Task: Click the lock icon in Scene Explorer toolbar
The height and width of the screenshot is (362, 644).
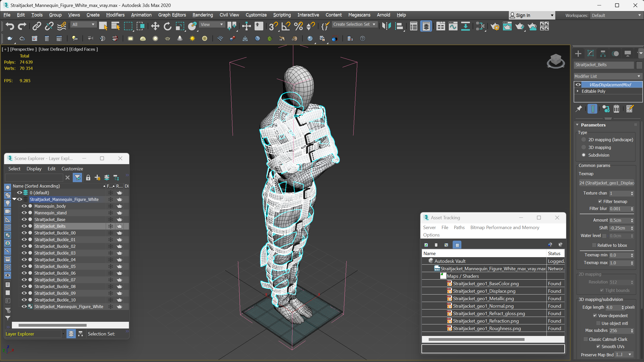Action: (x=88, y=178)
